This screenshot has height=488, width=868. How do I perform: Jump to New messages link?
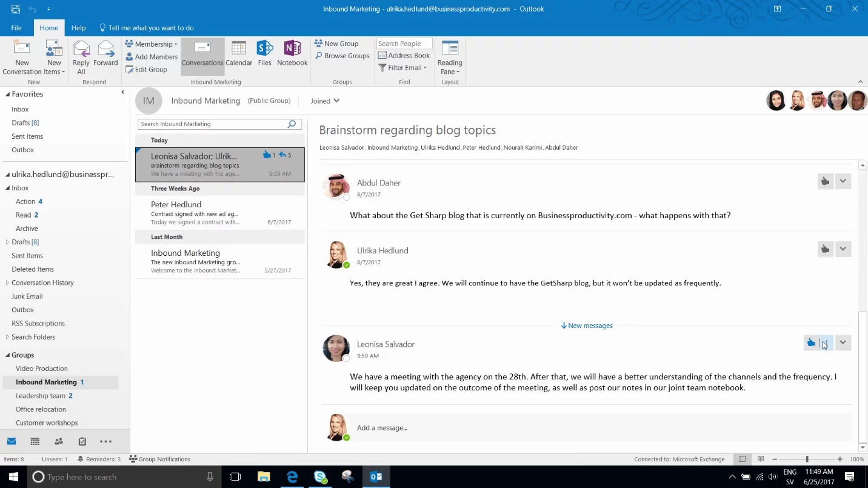(x=587, y=326)
